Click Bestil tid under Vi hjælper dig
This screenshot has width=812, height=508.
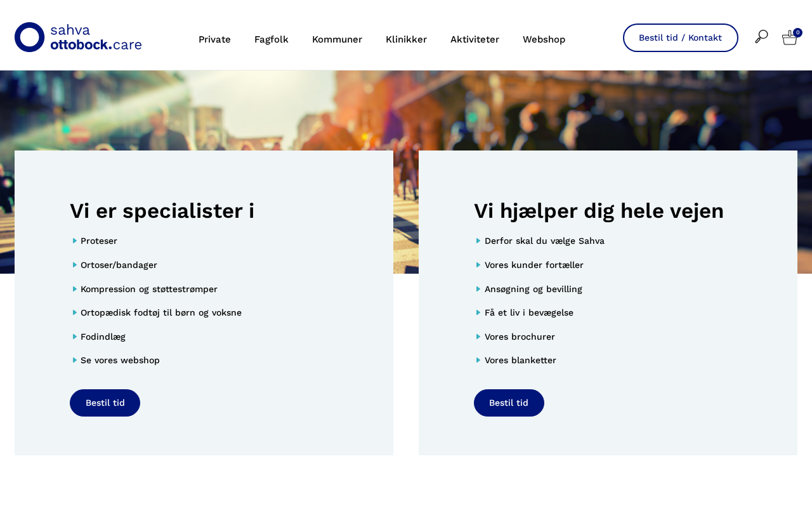coord(509,403)
